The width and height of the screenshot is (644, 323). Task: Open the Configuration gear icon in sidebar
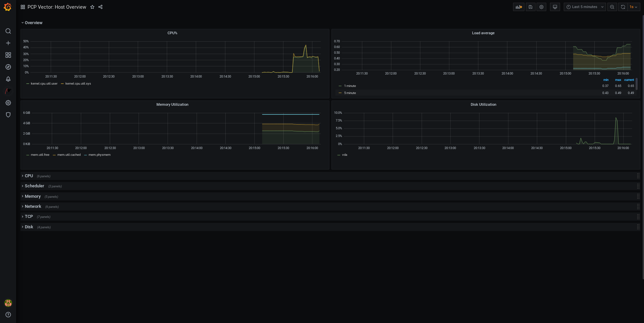pyautogui.click(x=8, y=103)
